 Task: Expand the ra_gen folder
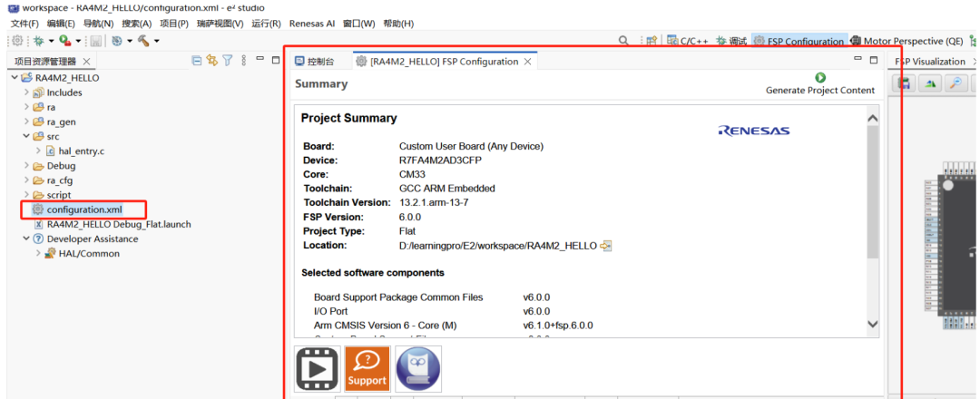click(x=26, y=122)
